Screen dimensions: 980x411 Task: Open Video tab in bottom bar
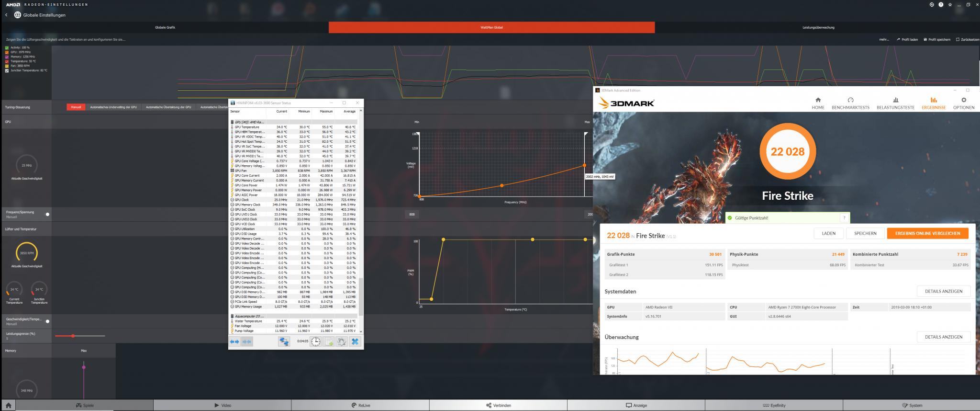(x=223, y=405)
